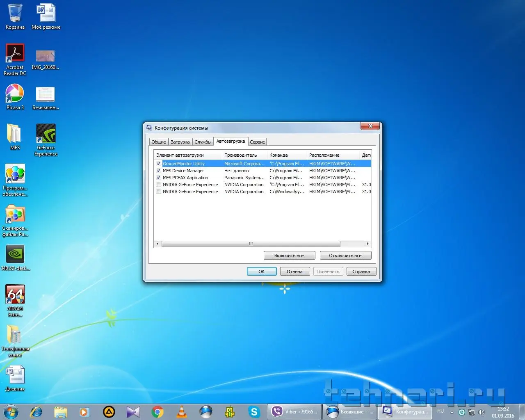Image resolution: width=525 pixels, height=420 pixels.
Task: Click the Google Chrome taskbar icon
Action: tap(157, 412)
